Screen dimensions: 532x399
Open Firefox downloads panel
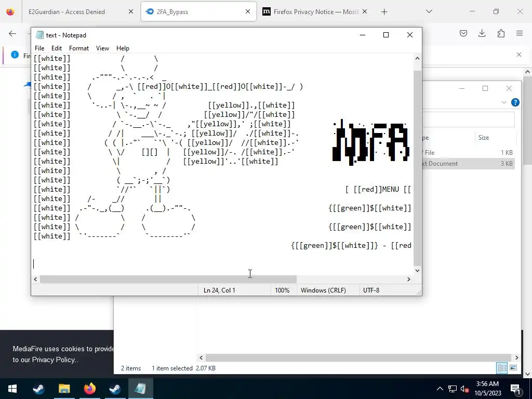pyautogui.click(x=482, y=33)
